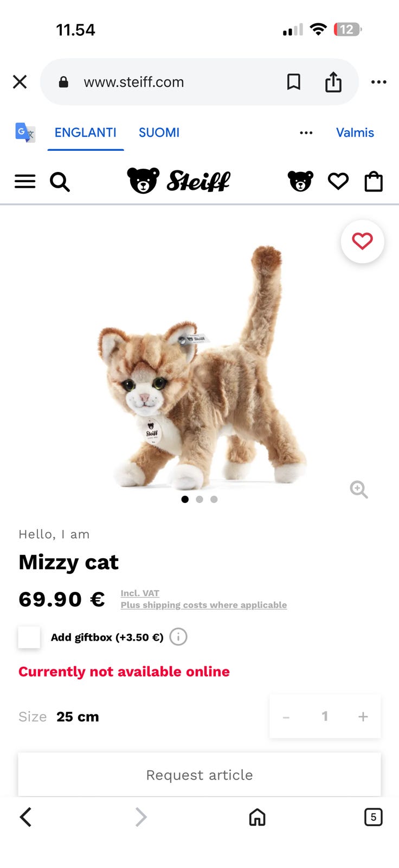Screen dimensions: 399x868
Task: Tap the teddy bear account icon
Action: [x=300, y=181]
